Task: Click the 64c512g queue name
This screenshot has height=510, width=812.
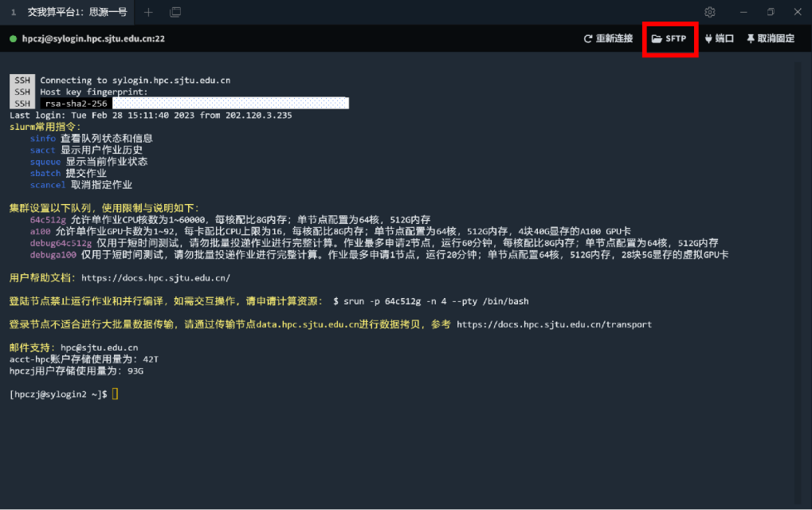Action: [48, 220]
